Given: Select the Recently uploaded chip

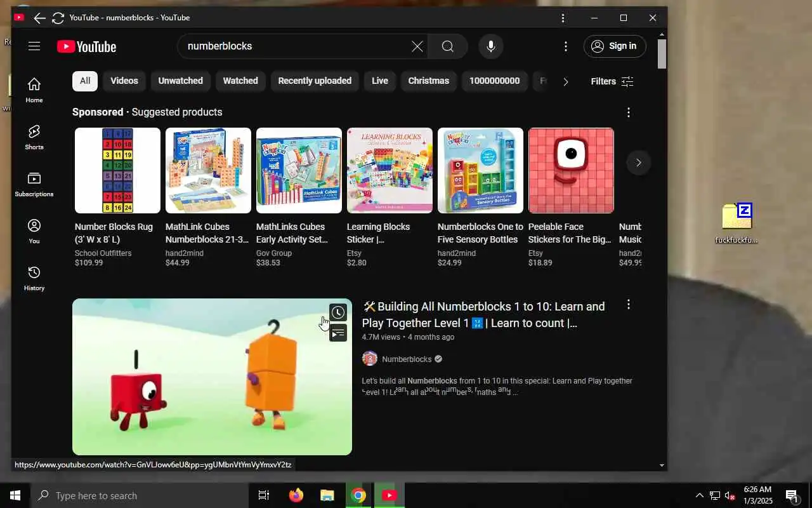Looking at the screenshot, I should (x=315, y=81).
